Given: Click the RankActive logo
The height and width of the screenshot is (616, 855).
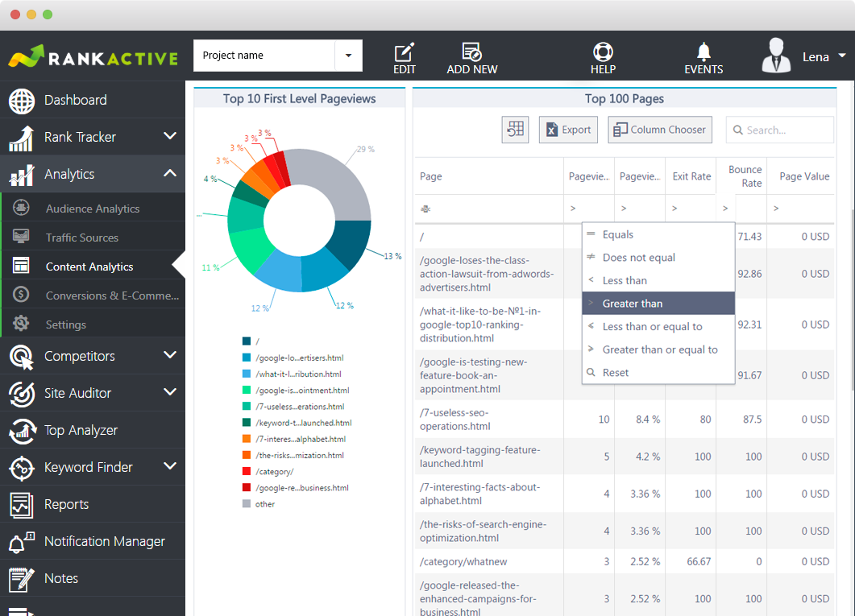Looking at the screenshot, I should tap(93, 56).
